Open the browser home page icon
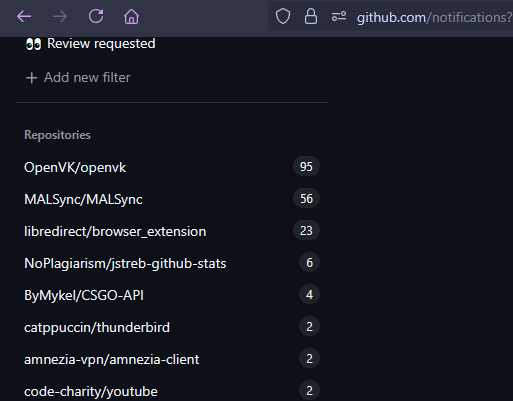The height and width of the screenshot is (401, 513). 131,16
